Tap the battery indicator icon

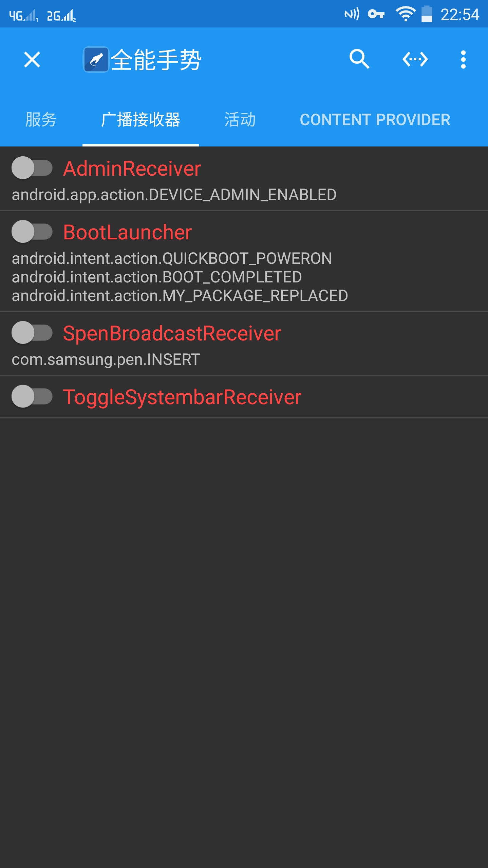(x=427, y=14)
